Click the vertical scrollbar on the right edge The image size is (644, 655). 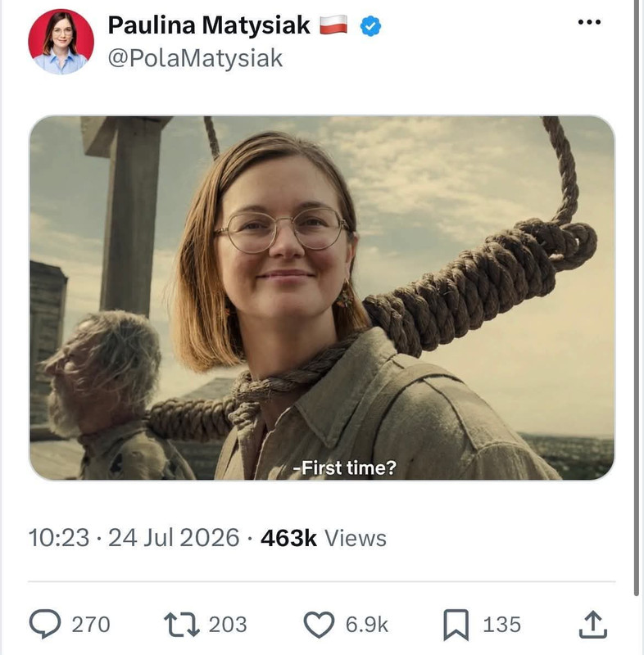pyautogui.click(x=637, y=297)
